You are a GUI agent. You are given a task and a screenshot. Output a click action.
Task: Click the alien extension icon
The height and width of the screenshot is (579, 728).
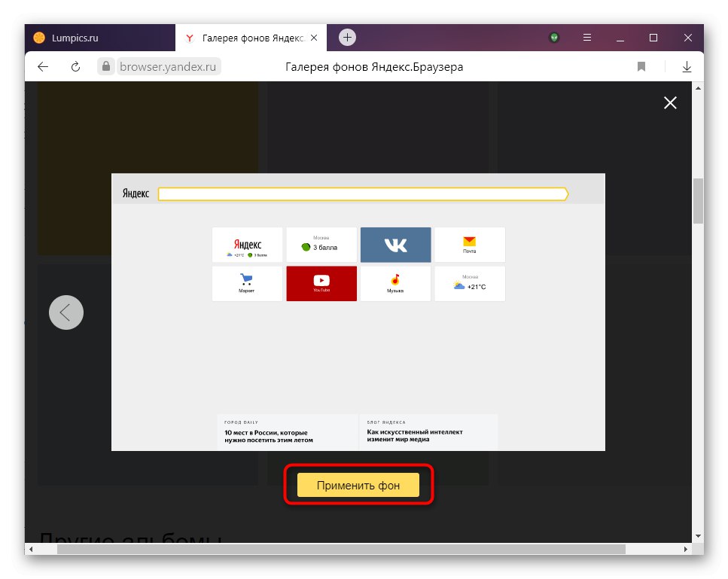pyautogui.click(x=554, y=38)
